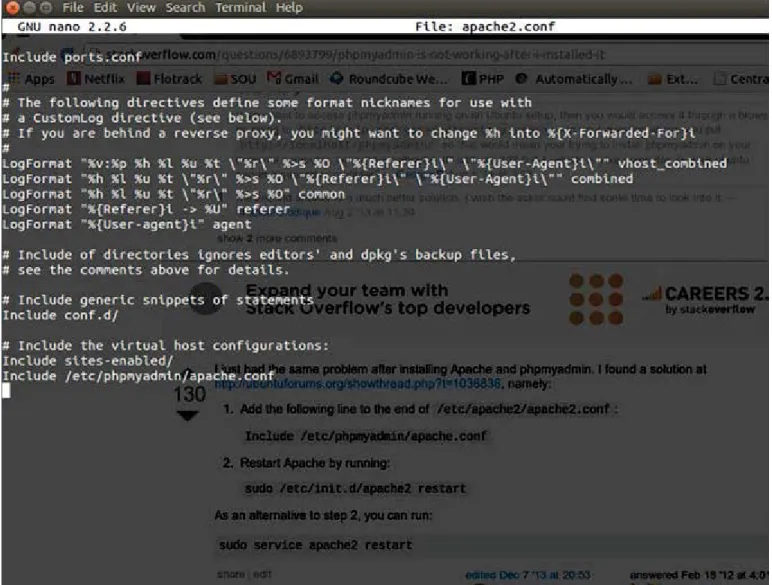Click the "# Include the virtual host configurations:" comment
Image resolution: width=772 pixels, height=585 pixels.
click(x=165, y=346)
